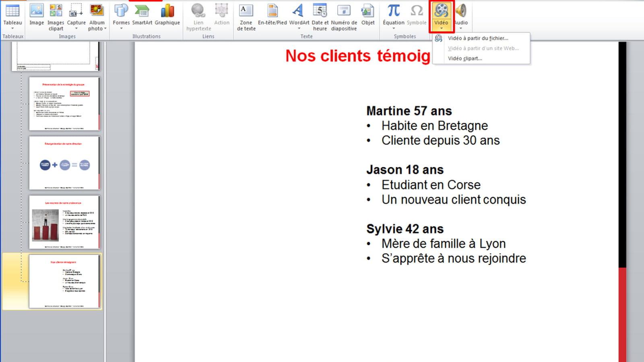Expand the Formes dropdown arrow

(x=121, y=29)
